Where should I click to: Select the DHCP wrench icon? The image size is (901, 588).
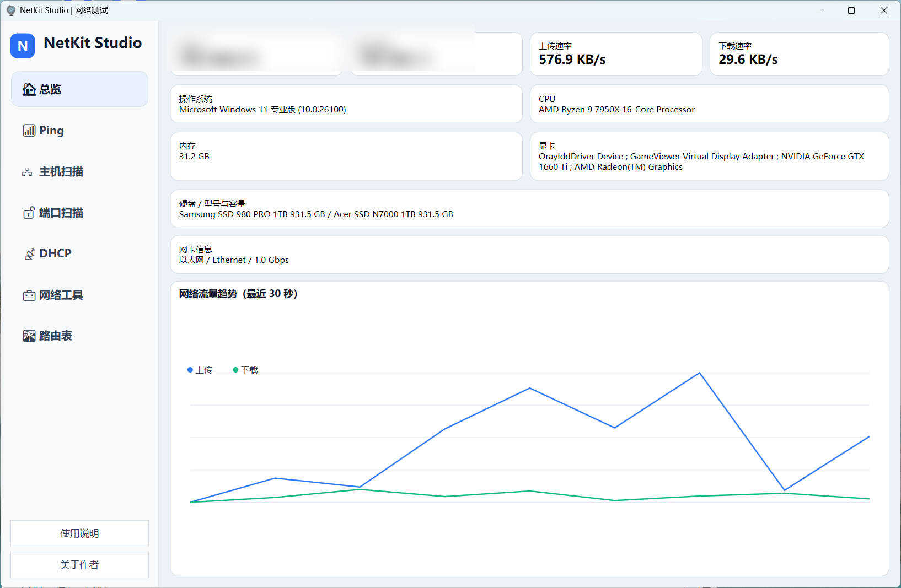point(29,253)
